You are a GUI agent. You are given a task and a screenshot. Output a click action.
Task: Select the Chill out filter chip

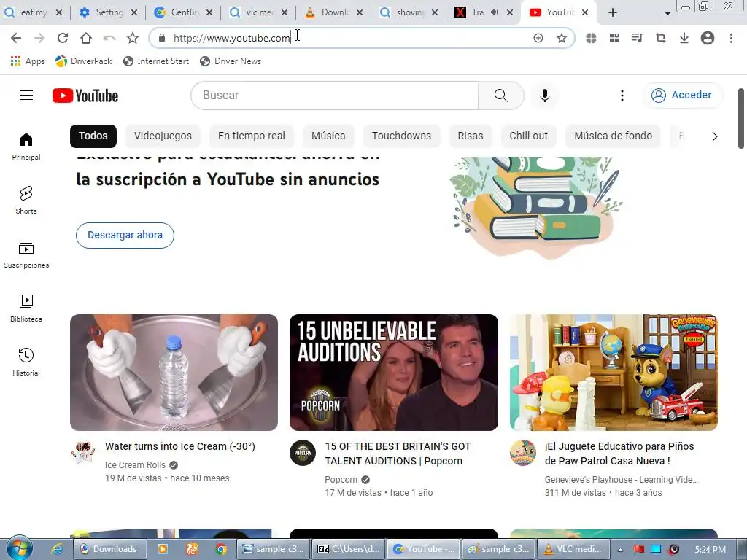point(528,136)
